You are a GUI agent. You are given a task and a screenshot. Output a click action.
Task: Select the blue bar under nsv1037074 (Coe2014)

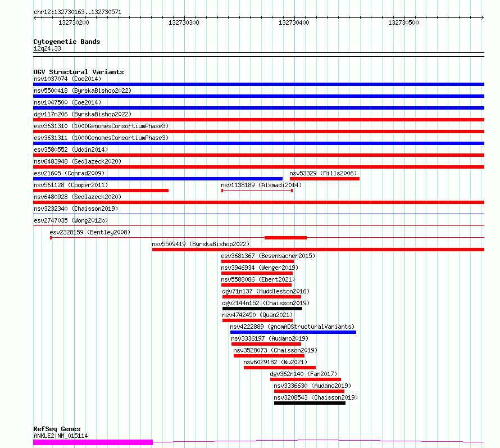(258, 84)
